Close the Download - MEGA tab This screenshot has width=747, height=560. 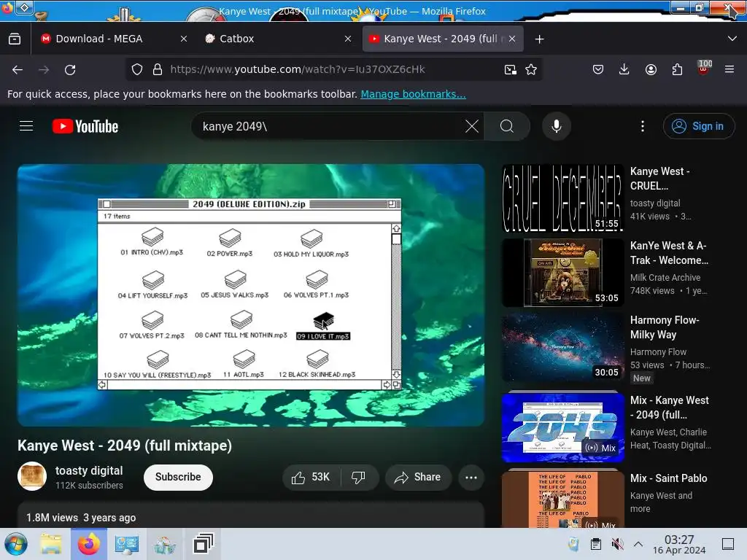[x=183, y=39]
